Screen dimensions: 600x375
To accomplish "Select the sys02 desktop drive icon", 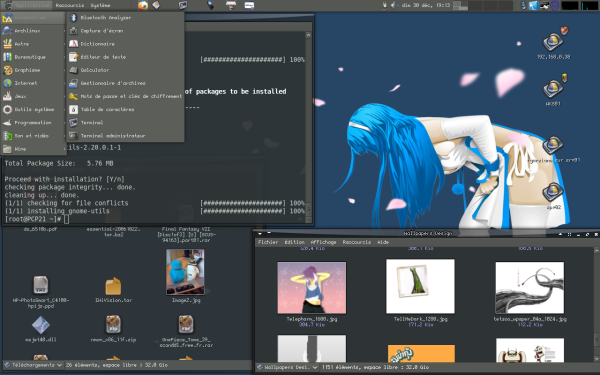I will (553, 192).
